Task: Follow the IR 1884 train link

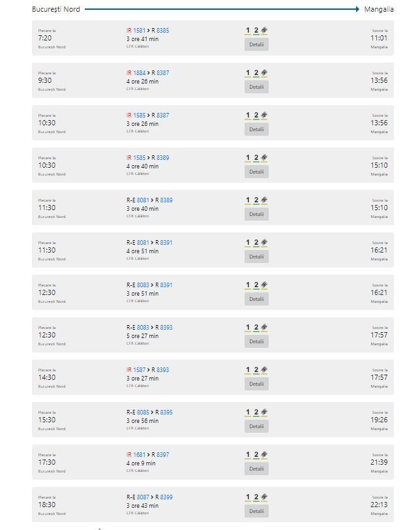Action: point(136,73)
